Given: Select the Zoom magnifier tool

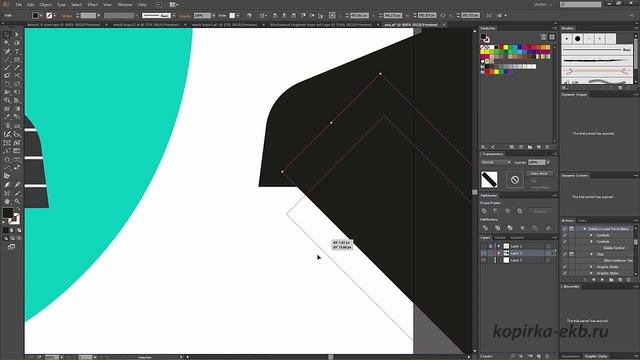Looking at the screenshot, I should coord(17,201).
